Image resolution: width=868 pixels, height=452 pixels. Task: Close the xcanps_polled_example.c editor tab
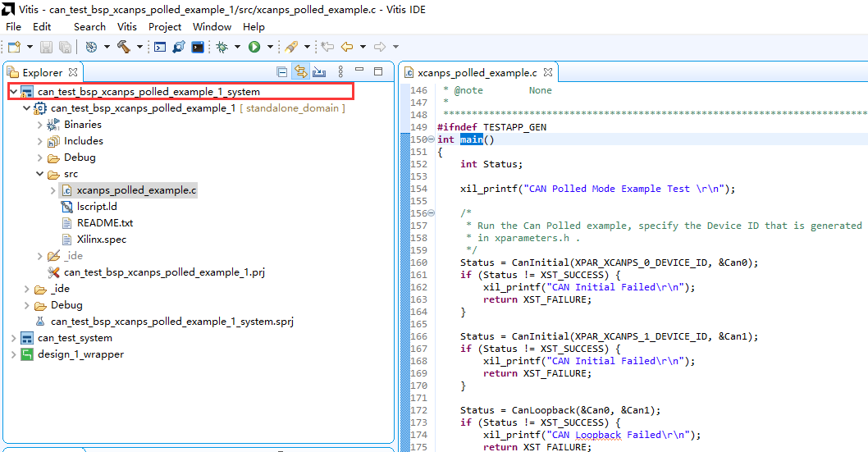point(548,72)
